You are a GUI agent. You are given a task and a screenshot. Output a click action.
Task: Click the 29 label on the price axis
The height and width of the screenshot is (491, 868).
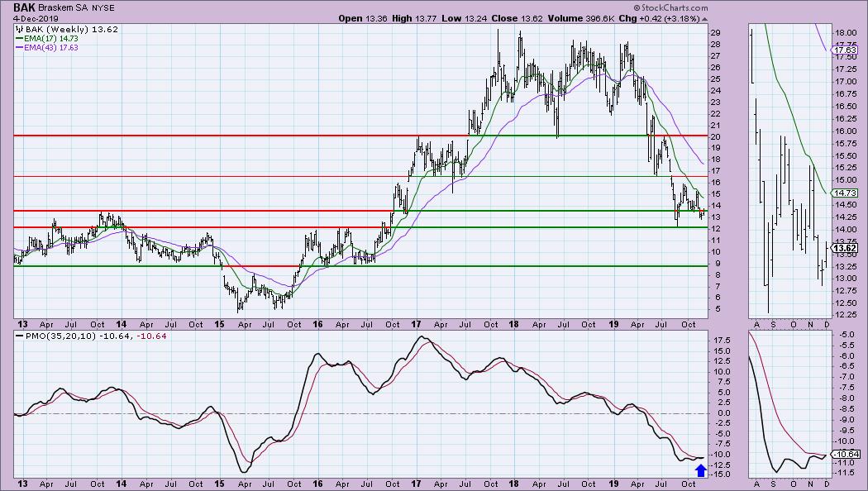click(x=715, y=33)
